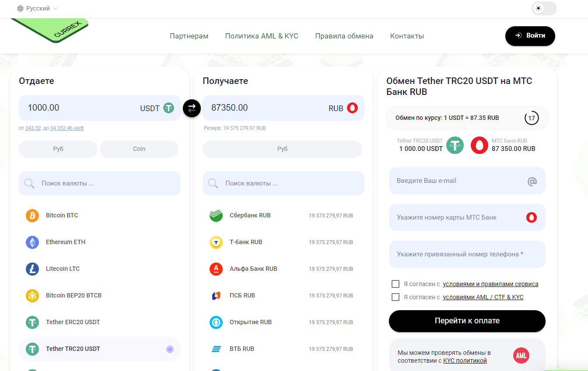Click the selected checkmark on Tether TRC20
This screenshot has height=371, width=588.
tap(170, 349)
